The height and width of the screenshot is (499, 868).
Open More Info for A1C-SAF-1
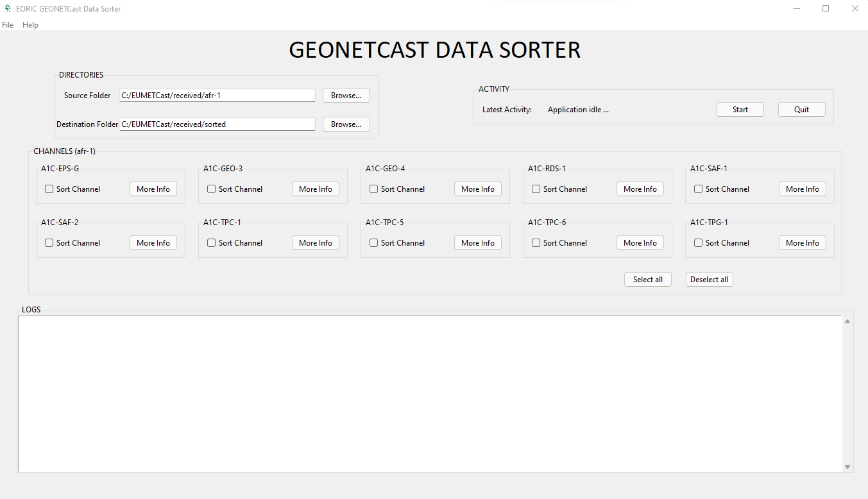pos(803,189)
